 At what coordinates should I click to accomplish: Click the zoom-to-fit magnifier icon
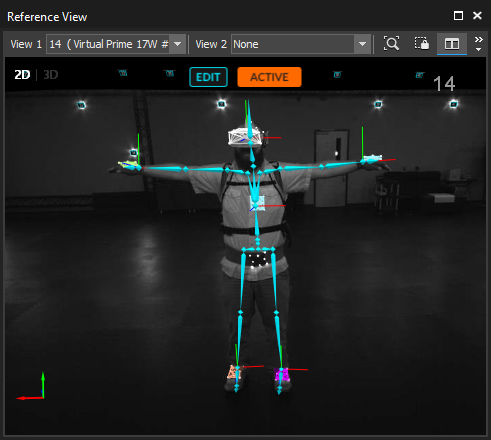coord(391,44)
